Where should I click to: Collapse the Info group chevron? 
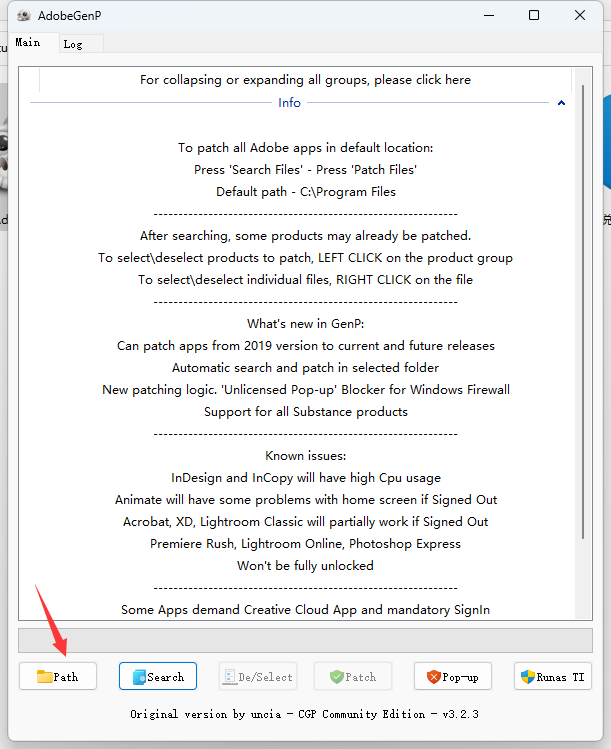(561, 103)
